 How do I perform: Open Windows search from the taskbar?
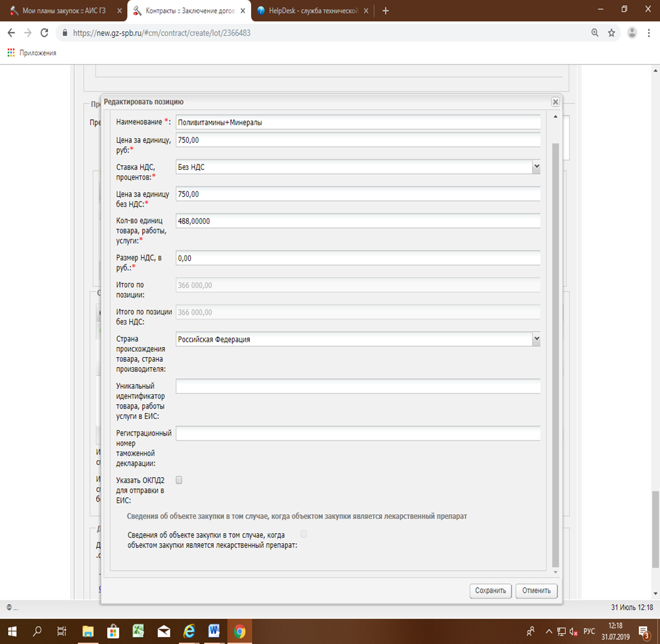tap(37, 631)
